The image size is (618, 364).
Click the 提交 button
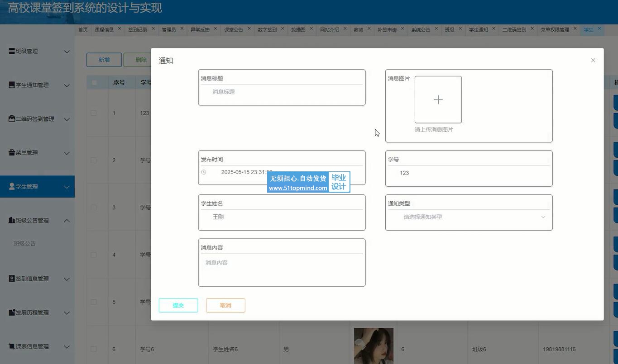pos(178,306)
